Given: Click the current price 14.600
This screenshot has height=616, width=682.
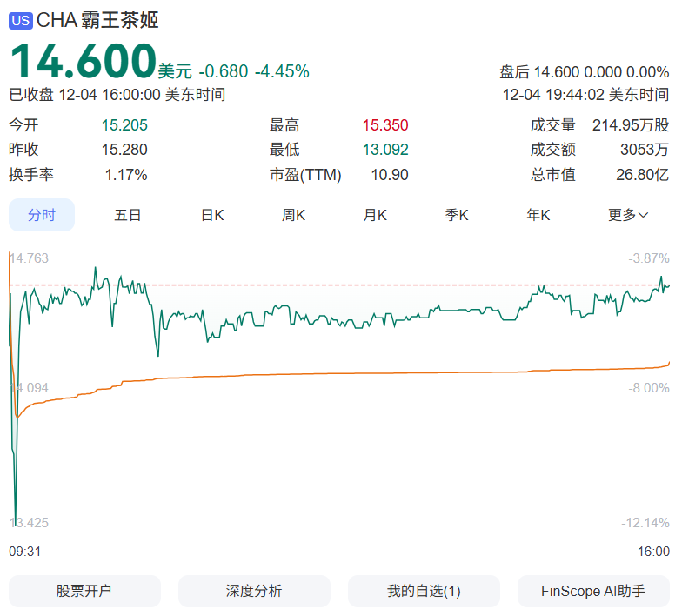Looking at the screenshot, I should click(x=83, y=62).
